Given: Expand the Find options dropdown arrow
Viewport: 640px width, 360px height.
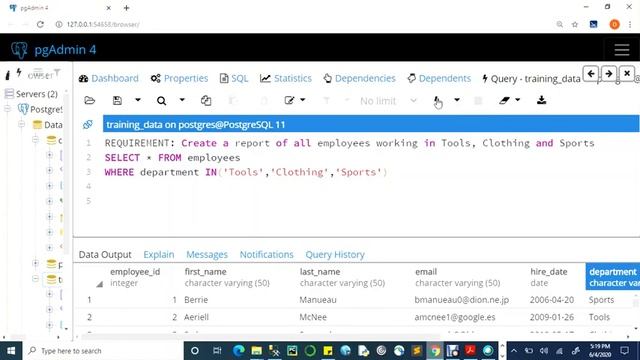Looking at the screenshot, I should coord(182,100).
